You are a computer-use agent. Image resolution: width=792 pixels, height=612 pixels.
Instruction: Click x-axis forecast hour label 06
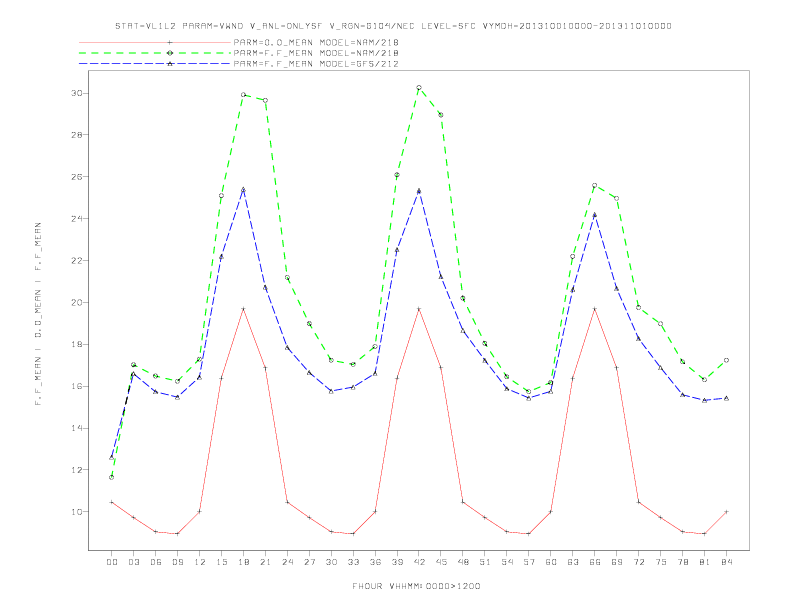[156, 562]
